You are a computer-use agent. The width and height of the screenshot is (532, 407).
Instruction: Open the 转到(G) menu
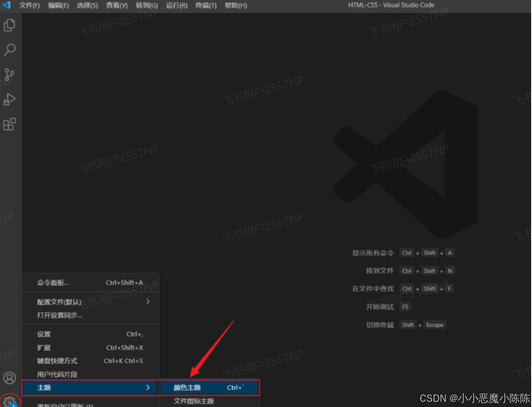coord(147,6)
